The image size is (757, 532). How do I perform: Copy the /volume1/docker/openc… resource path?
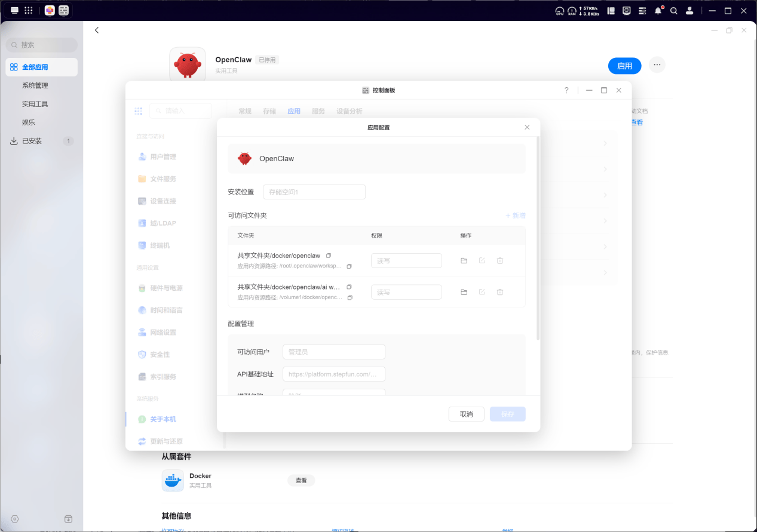[350, 297]
